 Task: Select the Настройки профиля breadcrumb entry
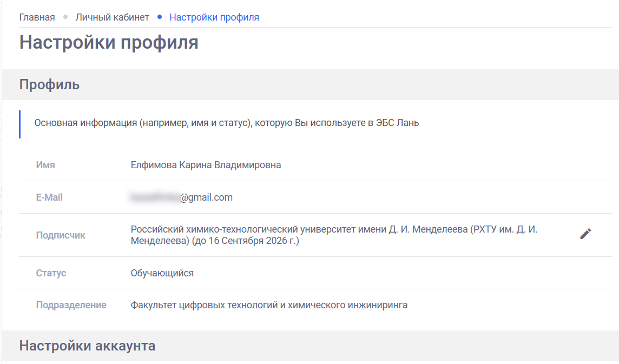(214, 17)
